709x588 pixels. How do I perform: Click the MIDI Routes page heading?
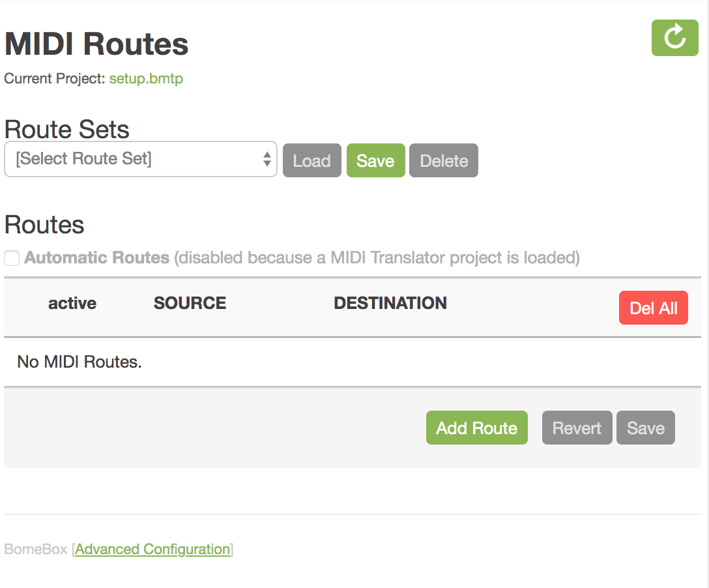pyautogui.click(x=96, y=44)
